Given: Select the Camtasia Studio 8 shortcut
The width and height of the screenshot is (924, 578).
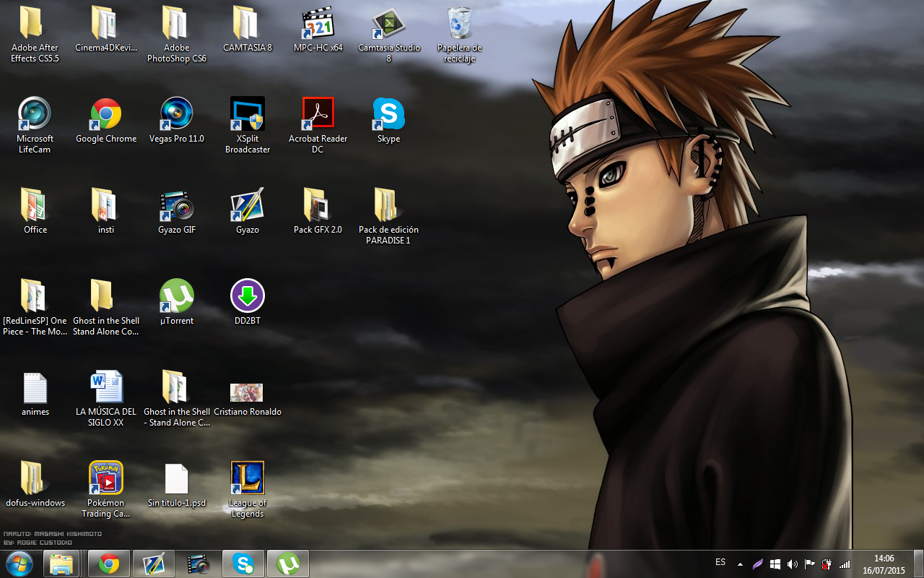Looking at the screenshot, I should (388, 34).
